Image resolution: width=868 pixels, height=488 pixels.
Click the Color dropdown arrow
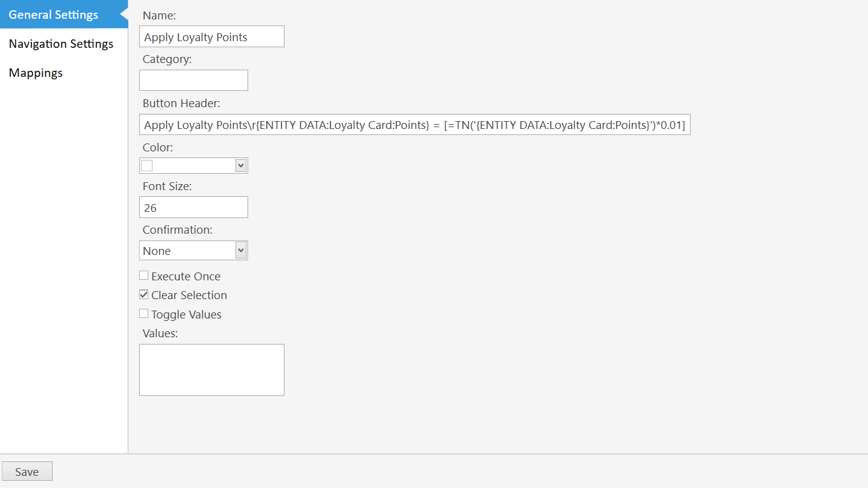pos(242,165)
